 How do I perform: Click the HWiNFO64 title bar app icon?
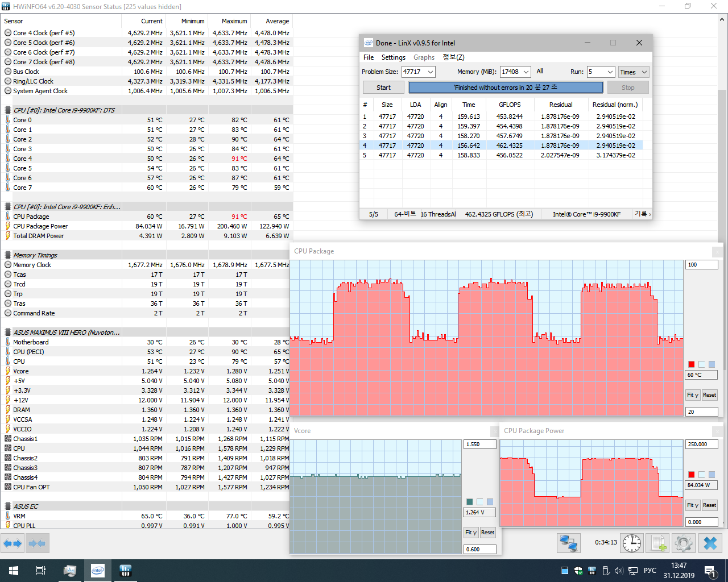(6, 6)
